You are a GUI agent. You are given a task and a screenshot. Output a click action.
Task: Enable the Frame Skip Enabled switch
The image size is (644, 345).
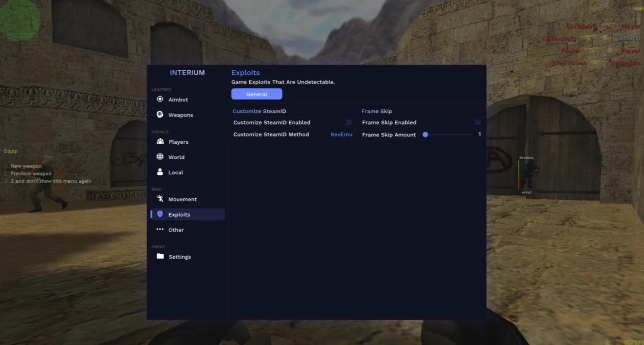click(475, 122)
